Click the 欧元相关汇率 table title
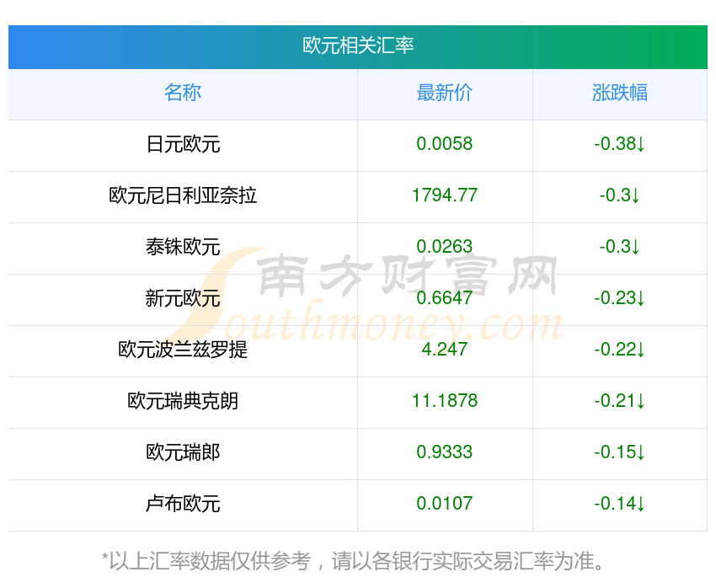This screenshot has width=716, height=588. 358,45
